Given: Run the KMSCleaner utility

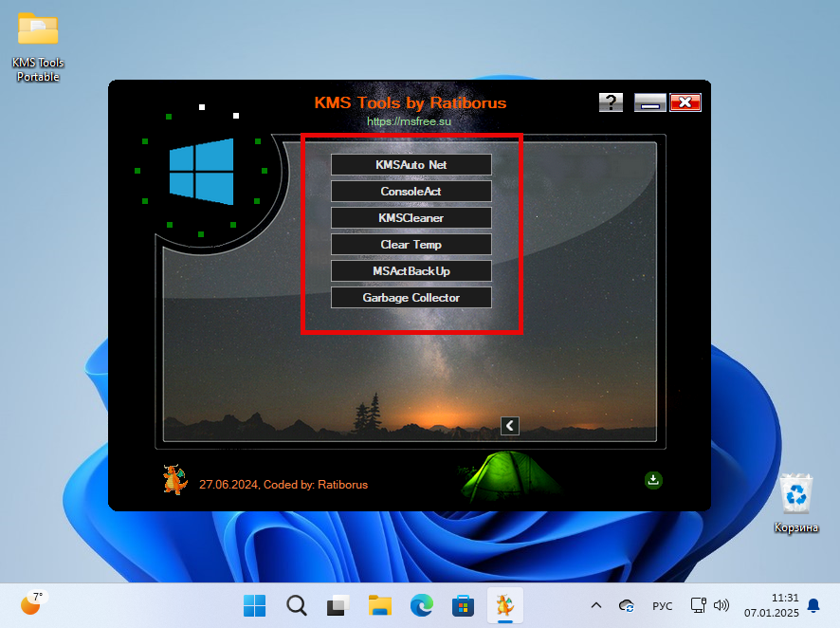Looking at the screenshot, I should tap(411, 218).
